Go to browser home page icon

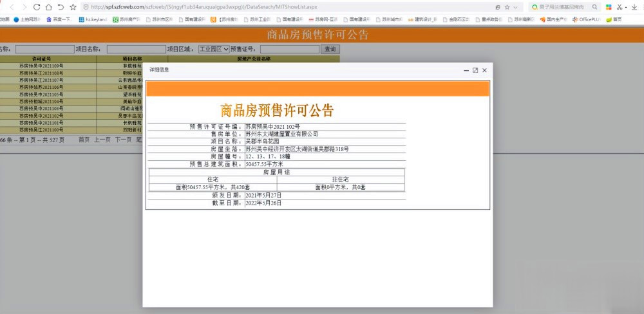click(x=48, y=7)
